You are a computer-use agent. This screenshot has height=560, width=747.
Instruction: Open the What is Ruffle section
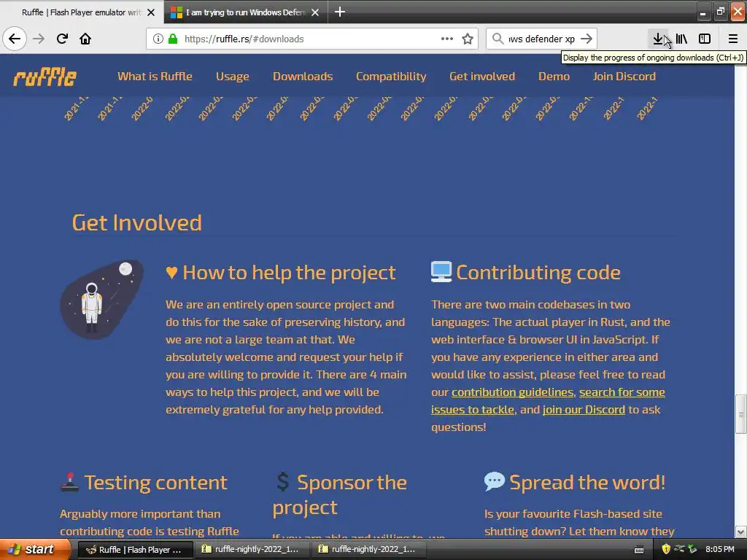click(155, 76)
